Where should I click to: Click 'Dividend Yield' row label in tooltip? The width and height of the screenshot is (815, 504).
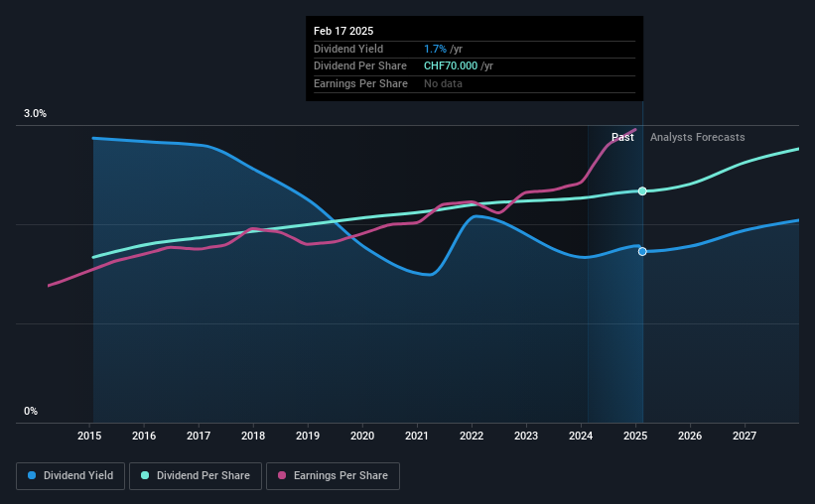[348, 49]
